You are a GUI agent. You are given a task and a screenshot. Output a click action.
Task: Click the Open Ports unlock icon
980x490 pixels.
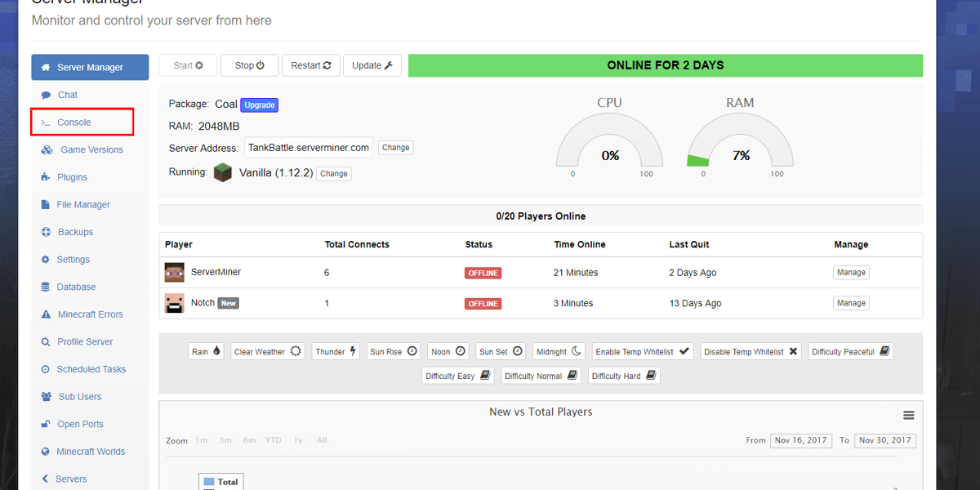tap(46, 425)
